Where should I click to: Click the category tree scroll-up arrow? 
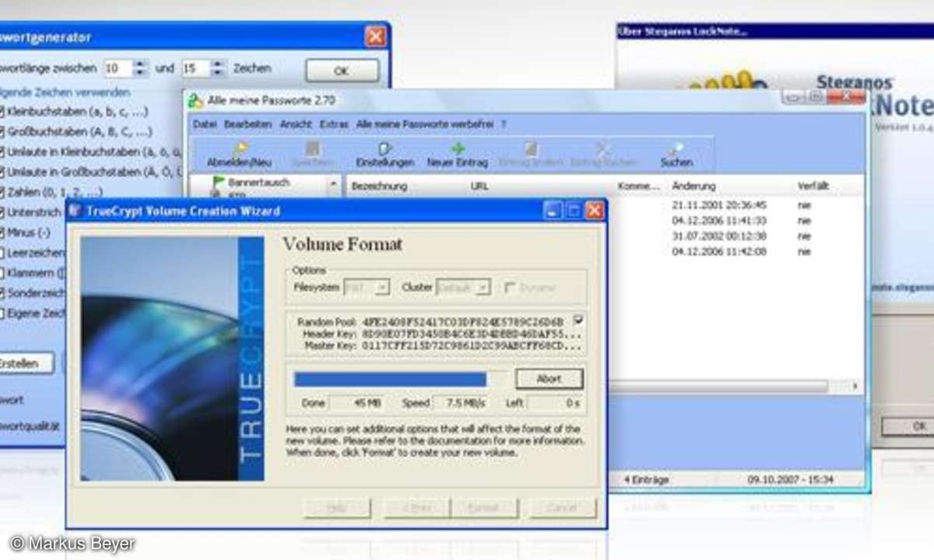point(333,185)
